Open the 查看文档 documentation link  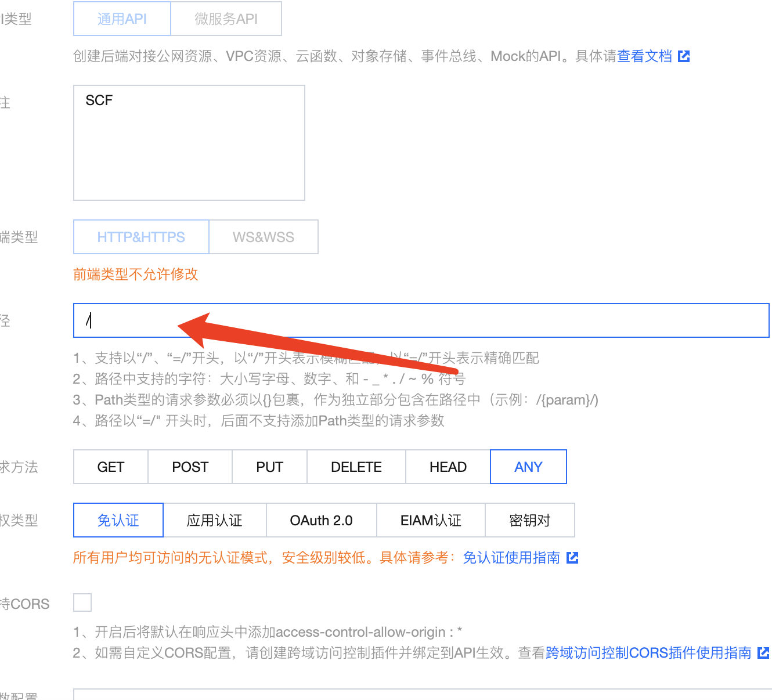pos(644,56)
